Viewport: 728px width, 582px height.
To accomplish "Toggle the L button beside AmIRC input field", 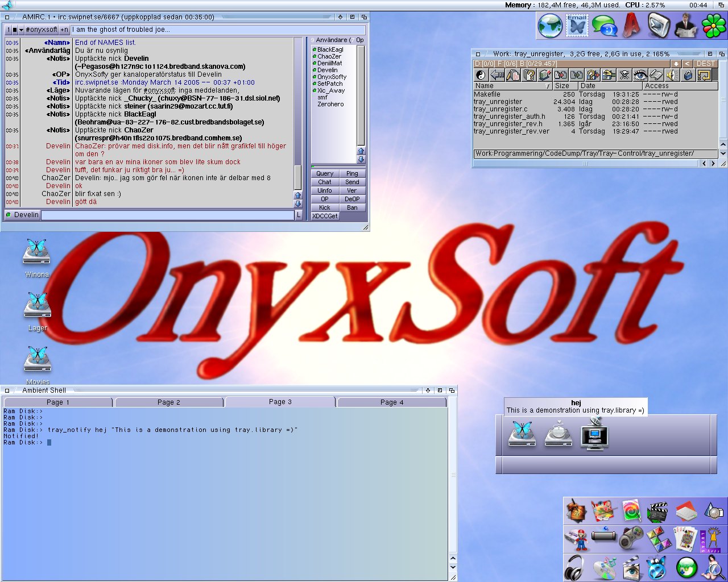I will (x=298, y=215).
